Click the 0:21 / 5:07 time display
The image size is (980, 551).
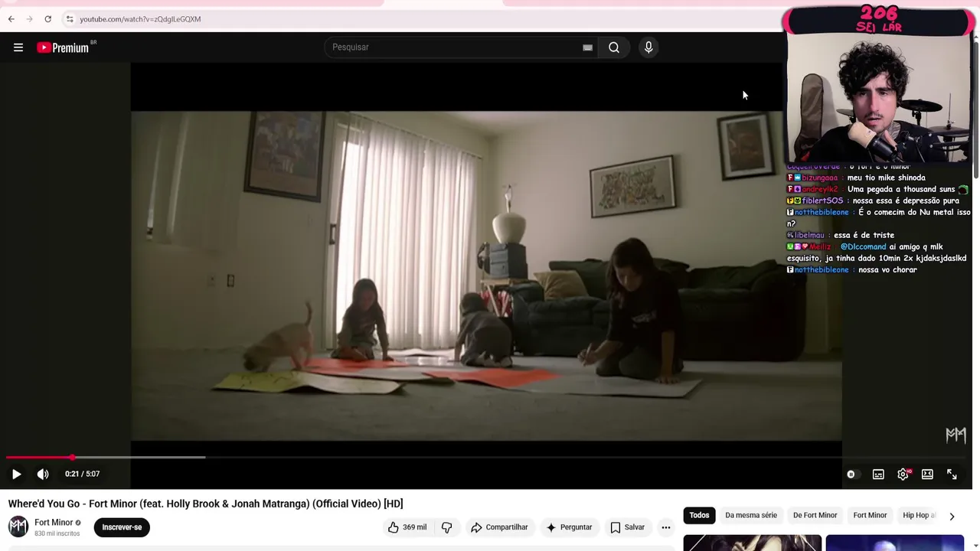tap(83, 474)
